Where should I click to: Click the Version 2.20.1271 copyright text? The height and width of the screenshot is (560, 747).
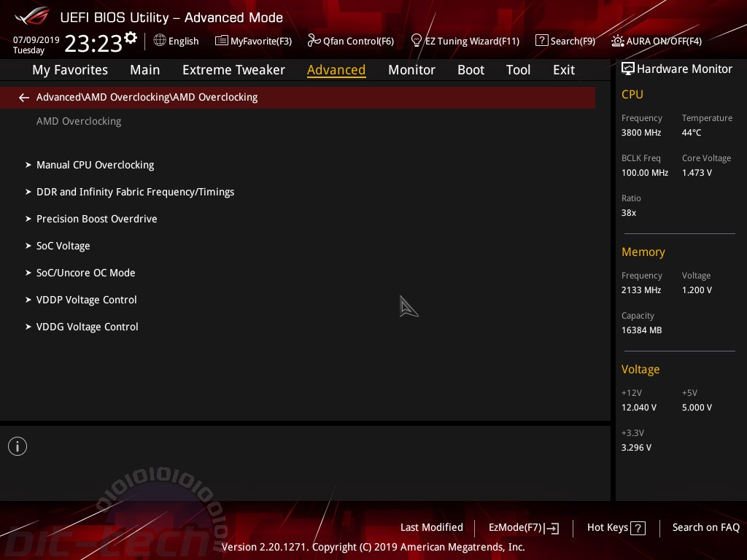(373, 547)
